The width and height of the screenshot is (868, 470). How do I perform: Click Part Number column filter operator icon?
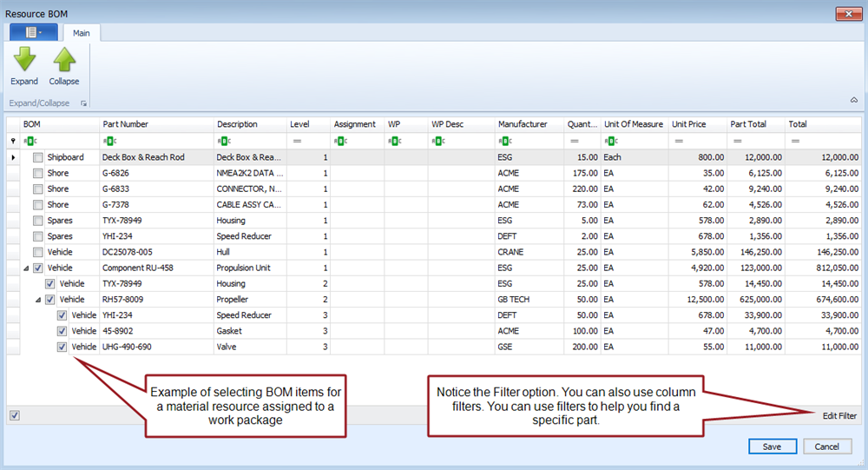pyautogui.click(x=108, y=141)
